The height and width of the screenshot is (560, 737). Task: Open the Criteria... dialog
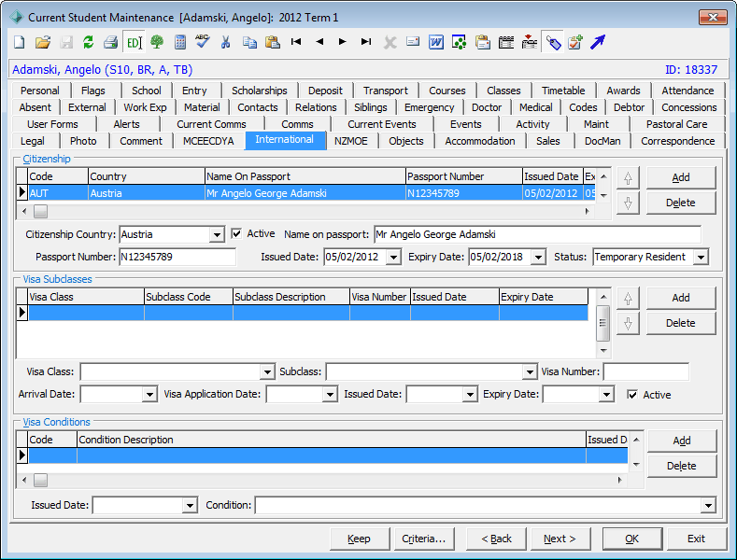pos(424,539)
